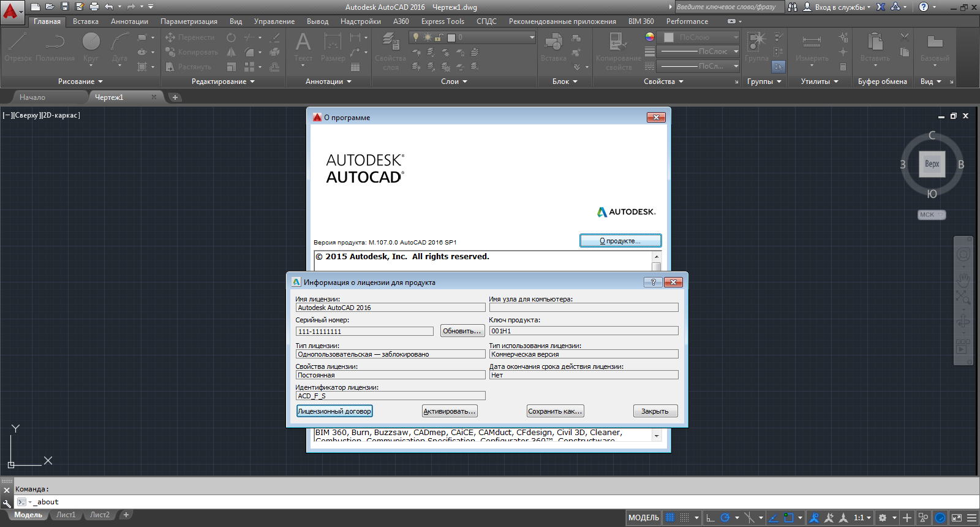This screenshot has height=527, width=980.
Task: Click the help question mark icon
Action: click(x=924, y=7)
